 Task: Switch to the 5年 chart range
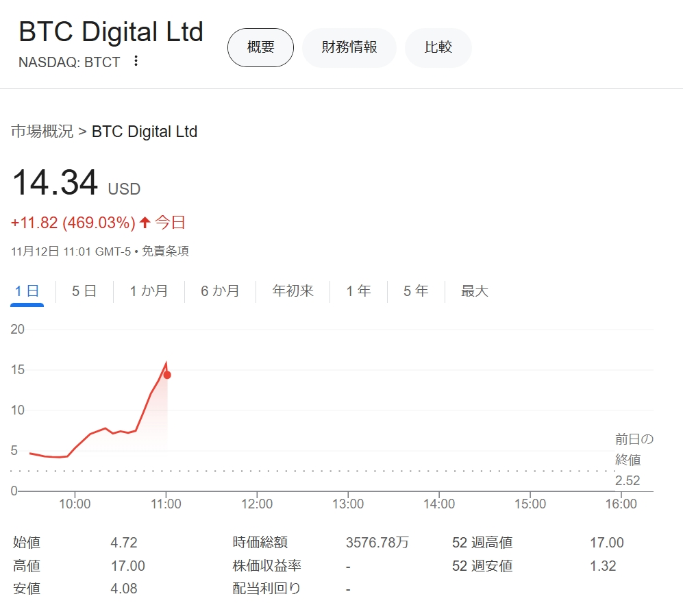pyautogui.click(x=414, y=291)
